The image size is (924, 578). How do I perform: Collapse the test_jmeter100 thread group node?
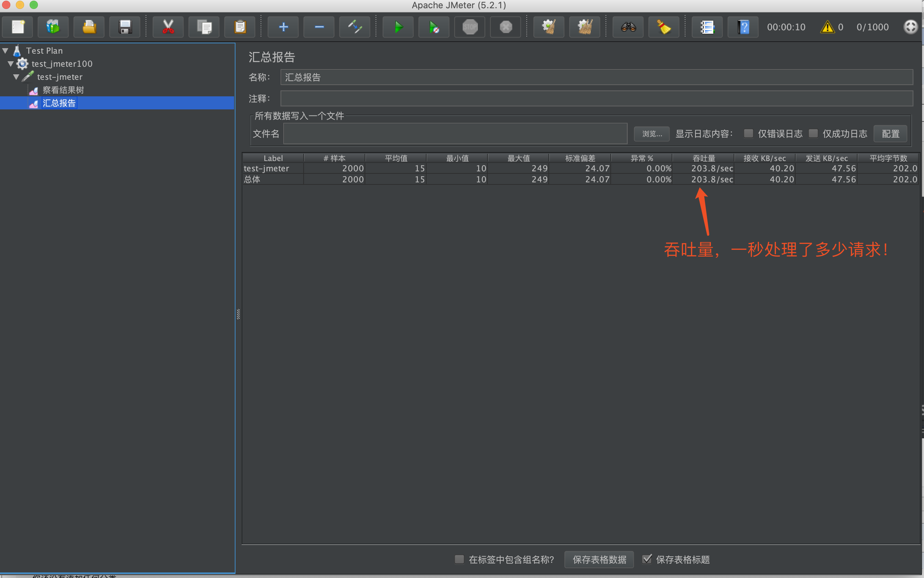[11, 64]
